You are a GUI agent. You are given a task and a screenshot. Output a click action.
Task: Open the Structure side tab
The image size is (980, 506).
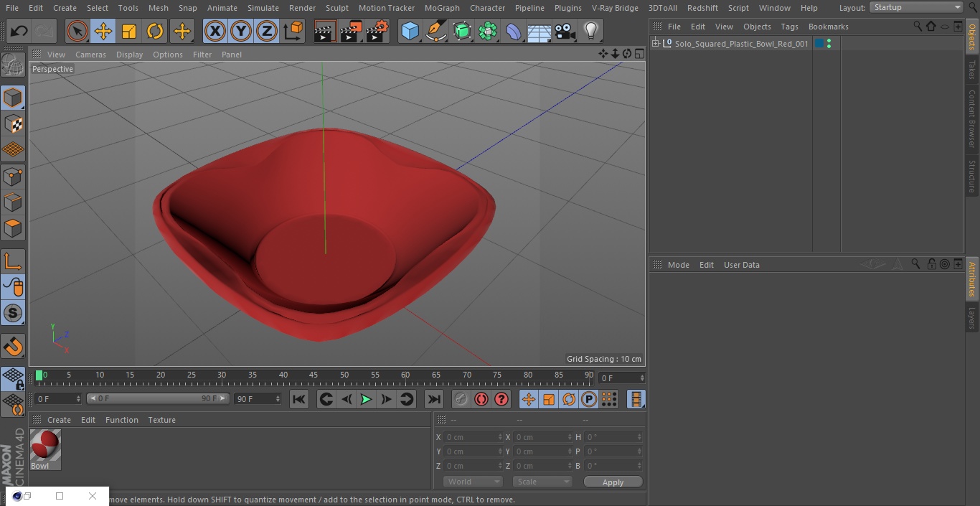[972, 176]
